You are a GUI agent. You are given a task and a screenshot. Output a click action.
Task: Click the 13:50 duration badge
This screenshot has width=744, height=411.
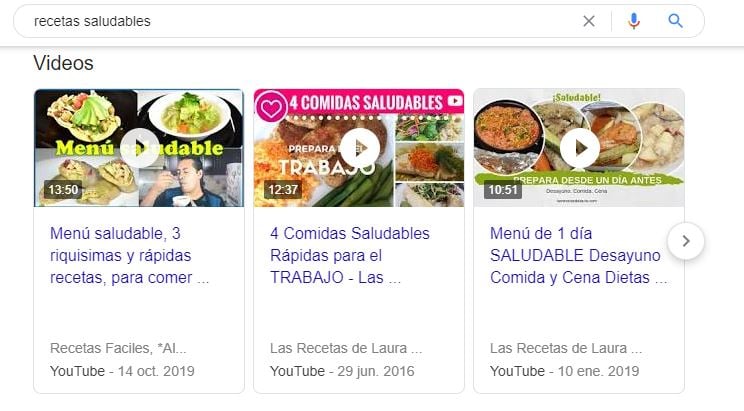(63, 190)
